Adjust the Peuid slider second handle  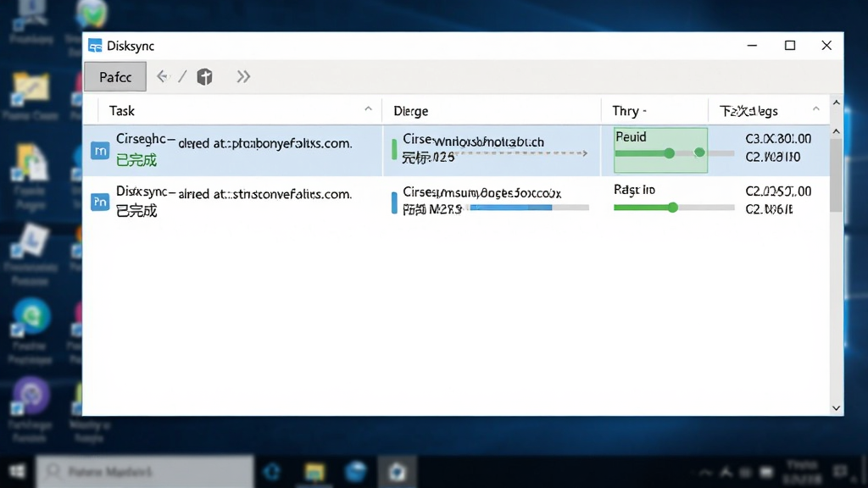click(699, 152)
